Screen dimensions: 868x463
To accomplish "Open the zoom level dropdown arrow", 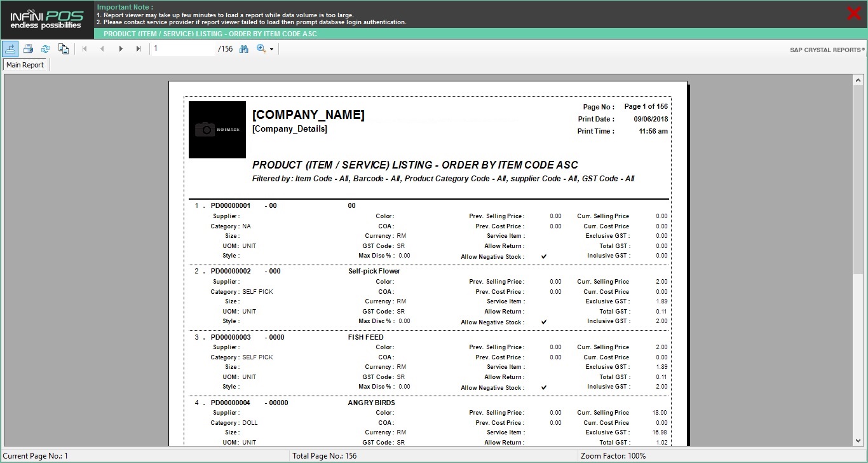I will point(271,49).
